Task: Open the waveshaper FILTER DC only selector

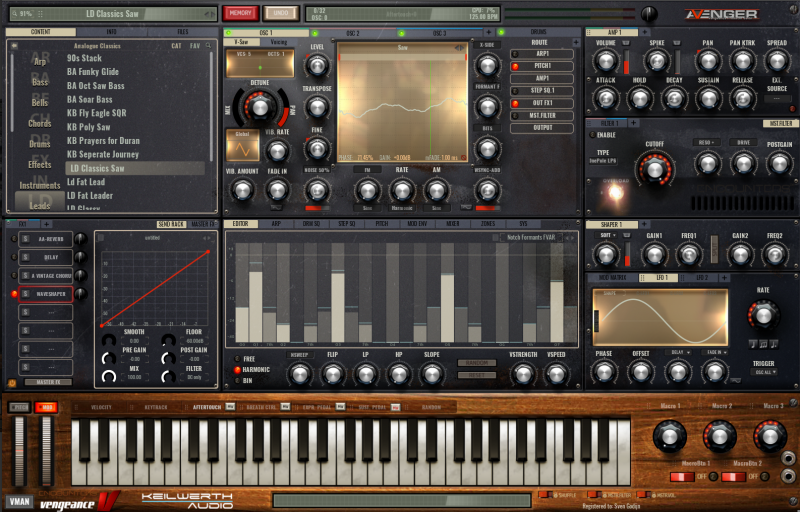Action: coord(193,377)
